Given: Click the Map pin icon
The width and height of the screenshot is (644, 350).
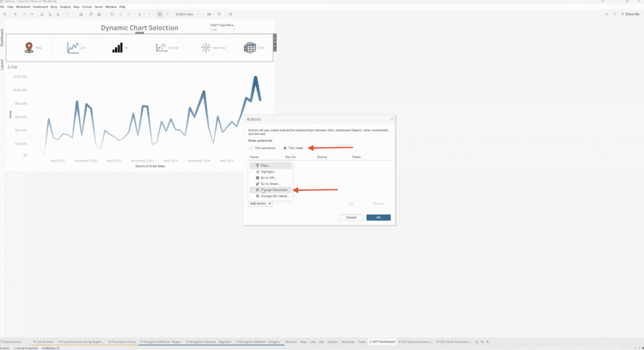Looking at the screenshot, I should (28, 48).
